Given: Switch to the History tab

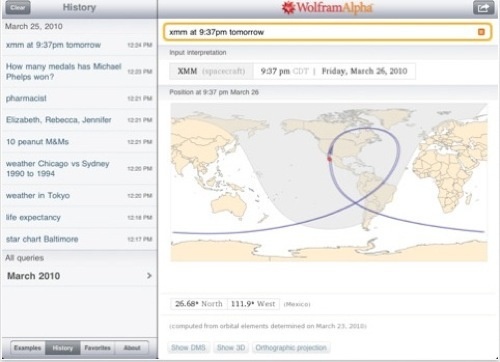Looking at the screenshot, I should tap(63, 348).
